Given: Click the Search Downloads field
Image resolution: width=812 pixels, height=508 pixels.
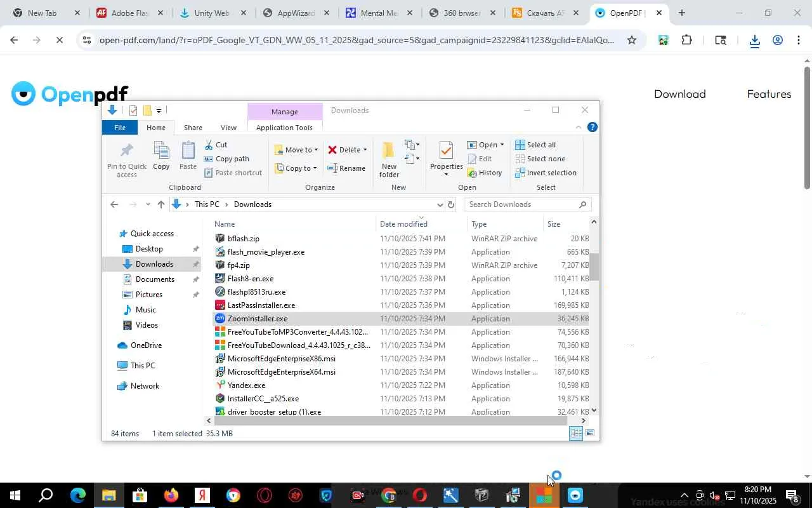Looking at the screenshot, I should [x=528, y=204].
